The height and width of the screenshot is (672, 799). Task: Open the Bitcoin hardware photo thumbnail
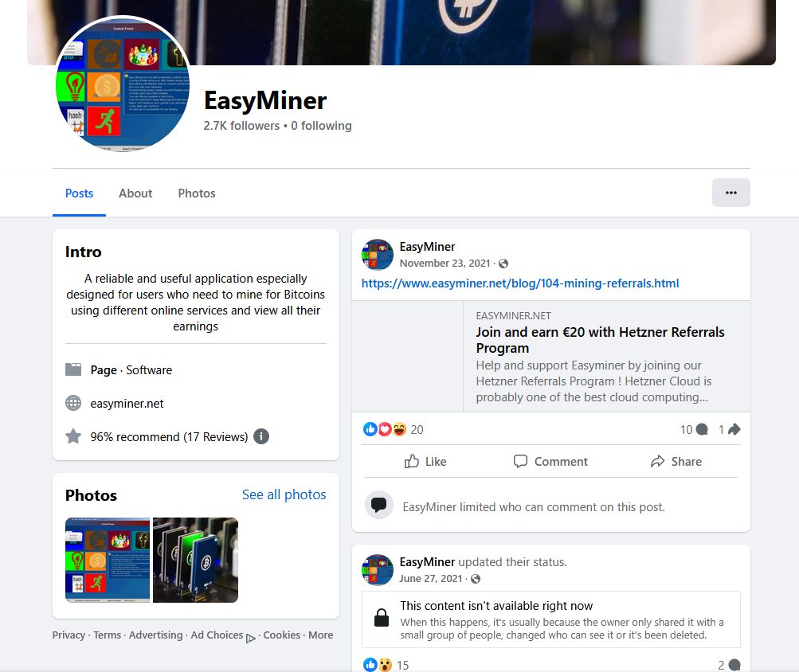195,560
